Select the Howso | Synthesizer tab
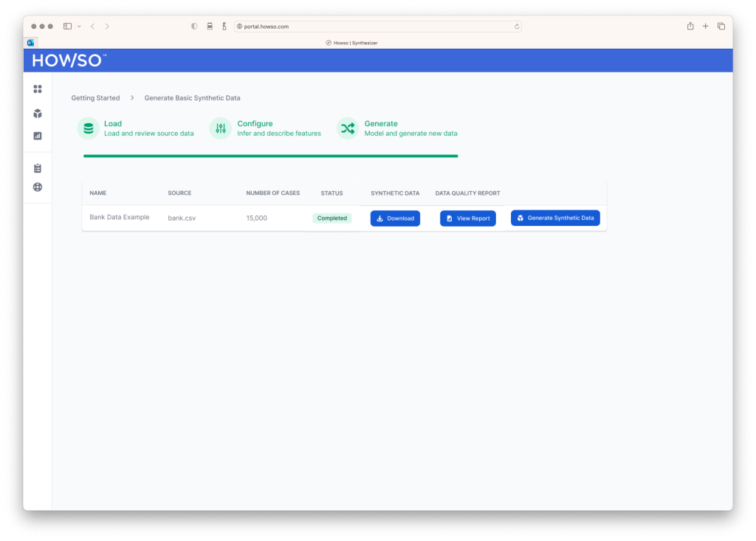This screenshot has height=541, width=756. [x=352, y=43]
